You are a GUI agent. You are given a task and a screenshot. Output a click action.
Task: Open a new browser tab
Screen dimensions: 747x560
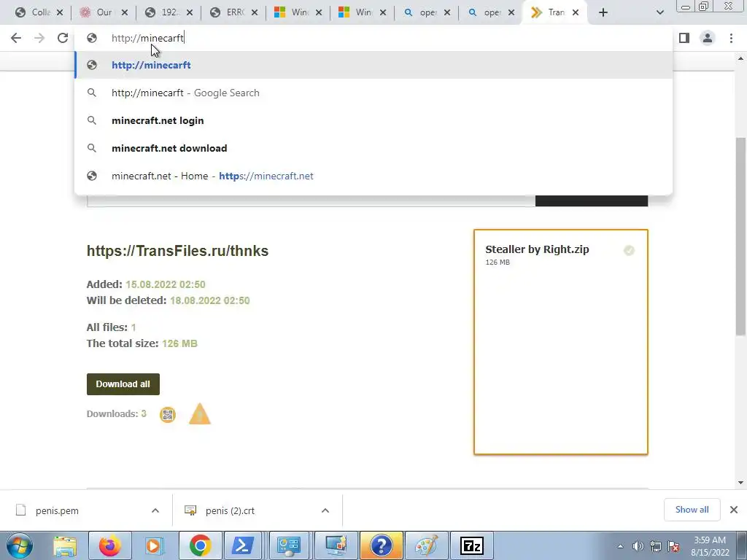603,12
